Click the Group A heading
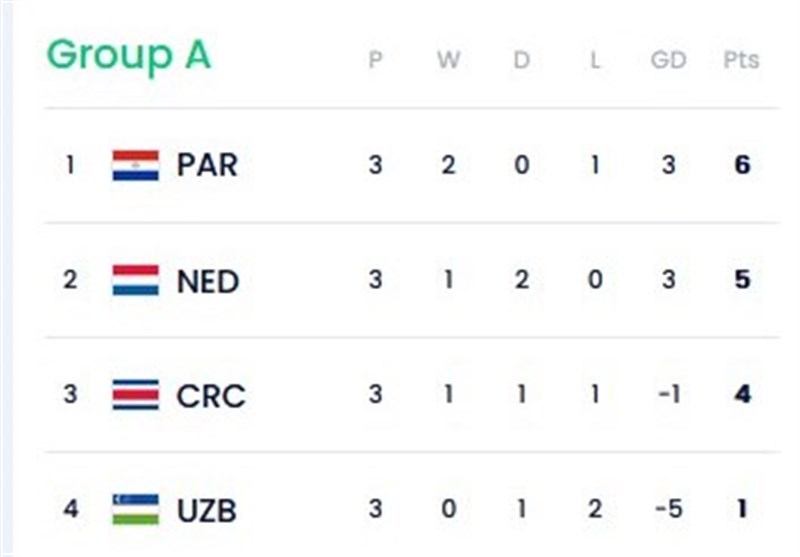Viewport: 800px width, 557px height. click(129, 55)
